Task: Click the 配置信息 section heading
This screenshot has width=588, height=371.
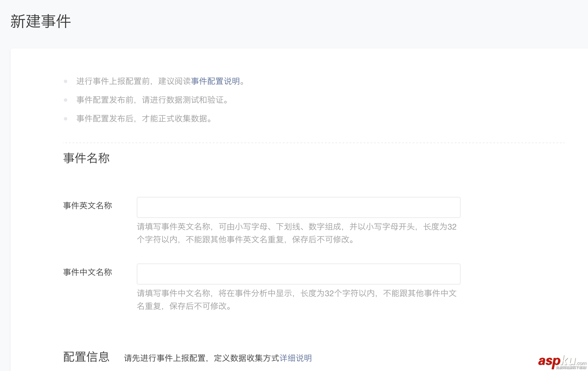Action: (x=86, y=357)
